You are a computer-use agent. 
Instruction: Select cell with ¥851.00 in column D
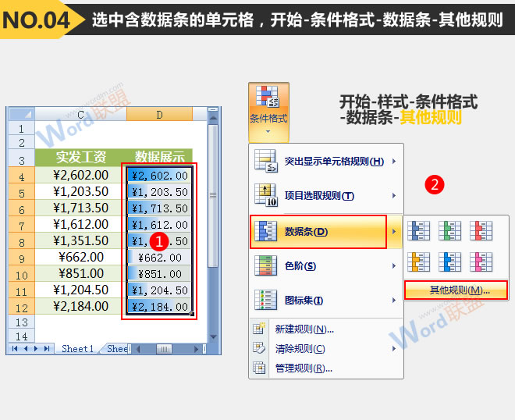pyautogui.click(x=159, y=273)
